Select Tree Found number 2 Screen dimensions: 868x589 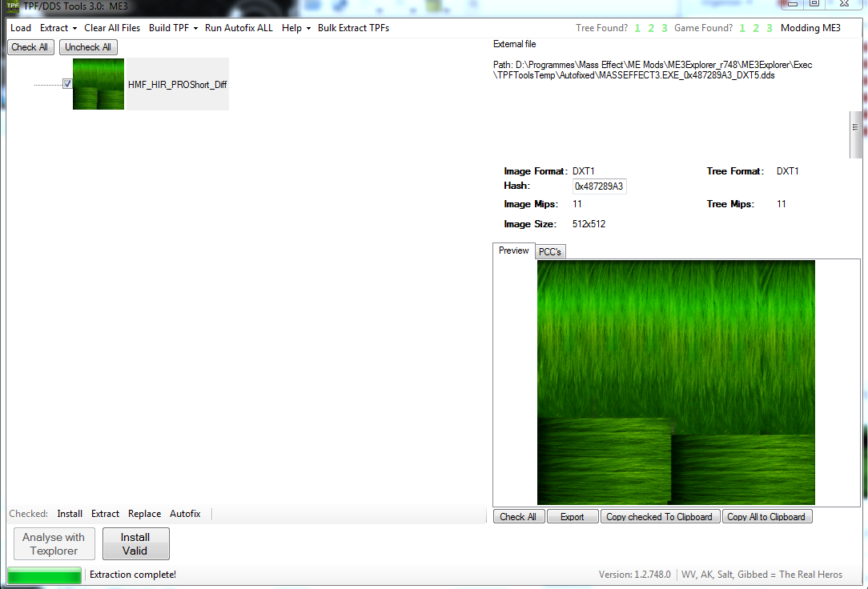pos(651,28)
